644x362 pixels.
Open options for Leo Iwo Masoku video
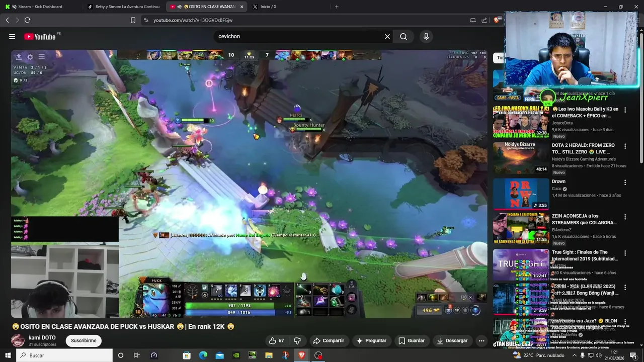click(x=625, y=110)
